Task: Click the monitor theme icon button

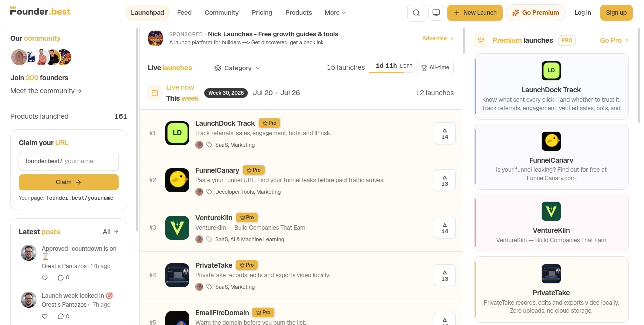Action: 436,13
